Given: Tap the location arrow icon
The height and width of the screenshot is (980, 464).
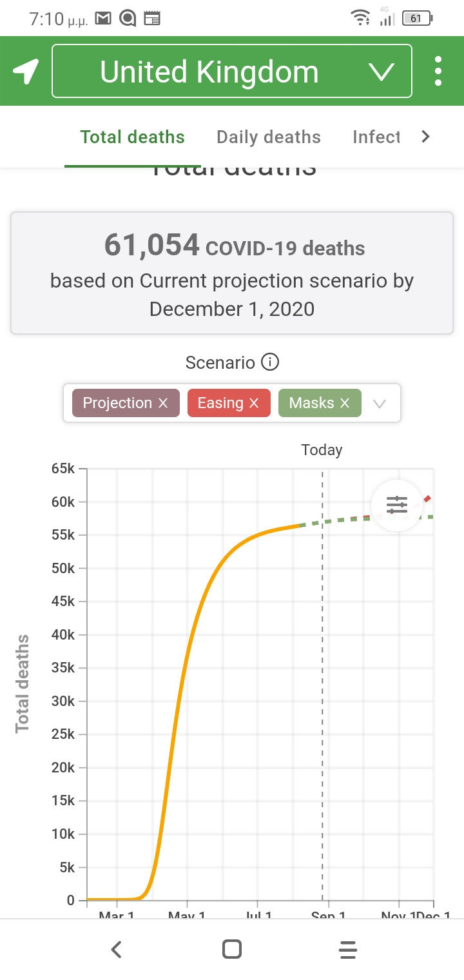Looking at the screenshot, I should click(x=26, y=71).
